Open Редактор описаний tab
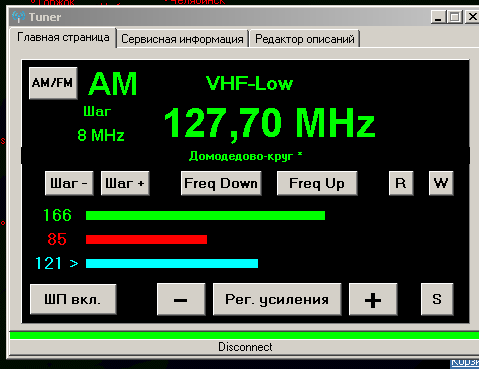Viewport: 479px width, 369px height. [305, 39]
